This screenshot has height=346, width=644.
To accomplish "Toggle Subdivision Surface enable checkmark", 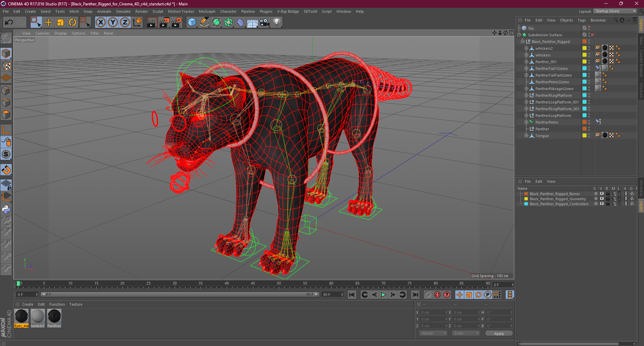I will click(x=592, y=35).
